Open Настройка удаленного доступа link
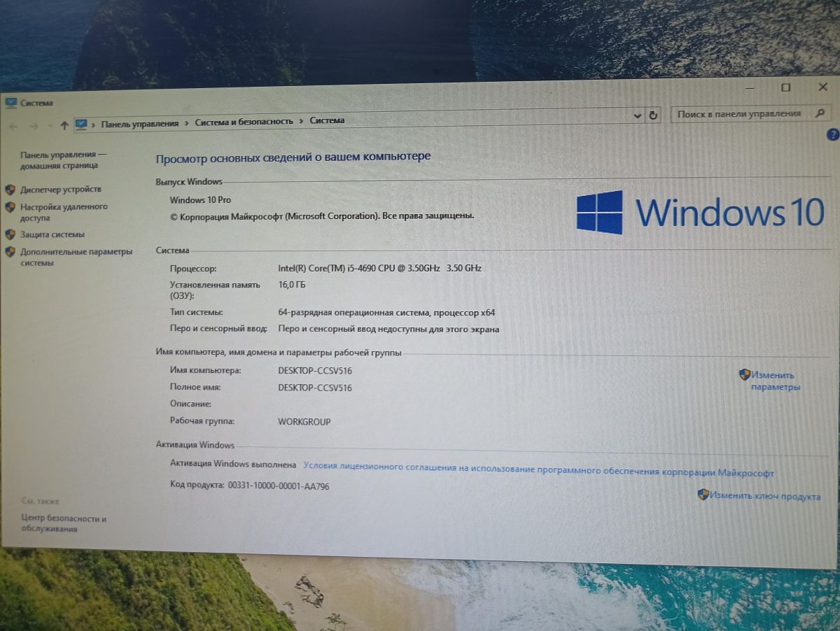The height and width of the screenshot is (631, 840). [64, 212]
